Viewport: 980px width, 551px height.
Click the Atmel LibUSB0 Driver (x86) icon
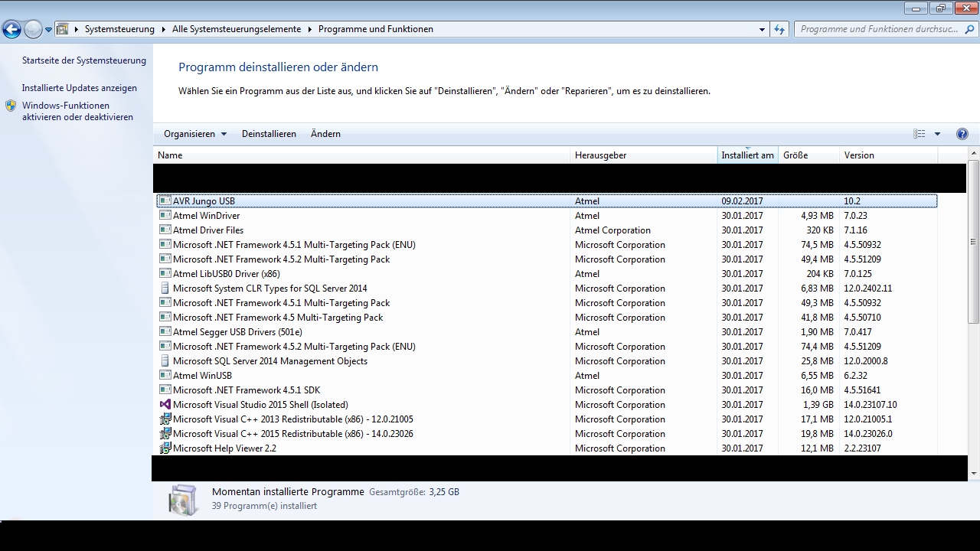pyautogui.click(x=165, y=274)
